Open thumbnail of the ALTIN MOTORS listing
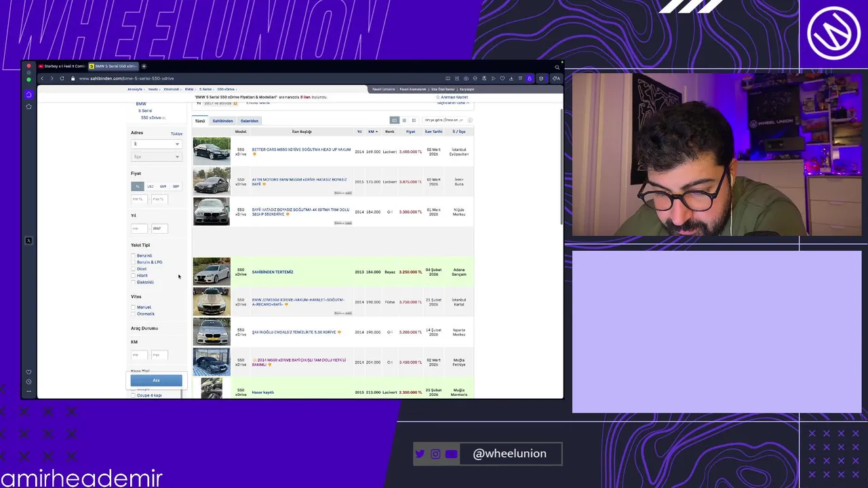 [x=212, y=182]
